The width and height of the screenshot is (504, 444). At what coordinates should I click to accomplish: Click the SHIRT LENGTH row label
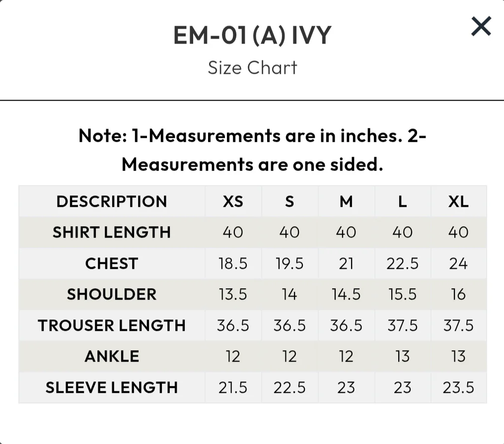[112, 232]
